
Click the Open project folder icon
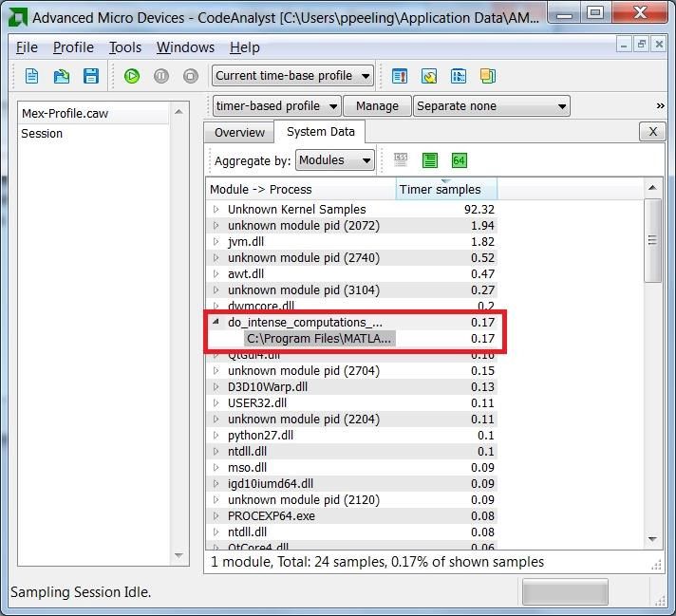[x=61, y=76]
